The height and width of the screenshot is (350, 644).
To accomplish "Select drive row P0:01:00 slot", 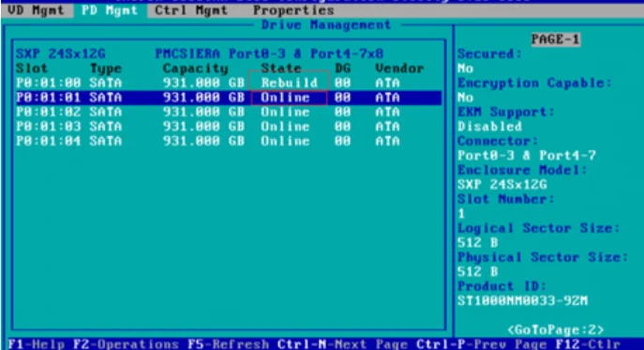I will (49, 84).
